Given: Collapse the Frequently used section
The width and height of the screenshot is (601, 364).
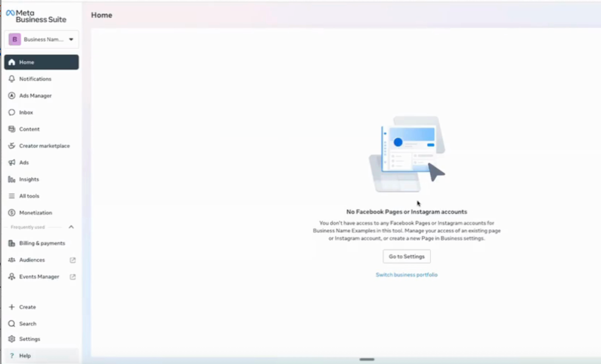Looking at the screenshot, I should point(71,227).
